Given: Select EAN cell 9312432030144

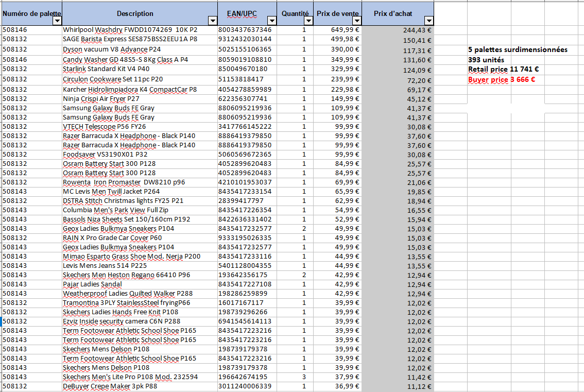Looking at the screenshot, I should [245, 39].
